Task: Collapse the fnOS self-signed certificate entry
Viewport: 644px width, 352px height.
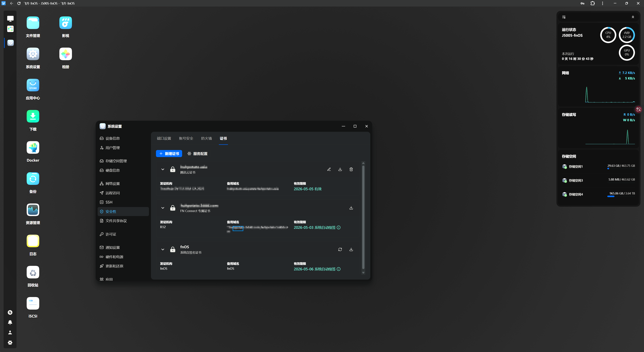Action: (x=163, y=250)
